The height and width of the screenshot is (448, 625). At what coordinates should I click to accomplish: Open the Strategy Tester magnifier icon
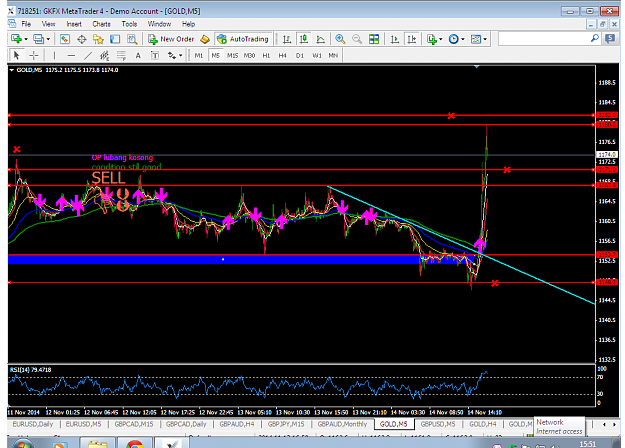(132, 39)
